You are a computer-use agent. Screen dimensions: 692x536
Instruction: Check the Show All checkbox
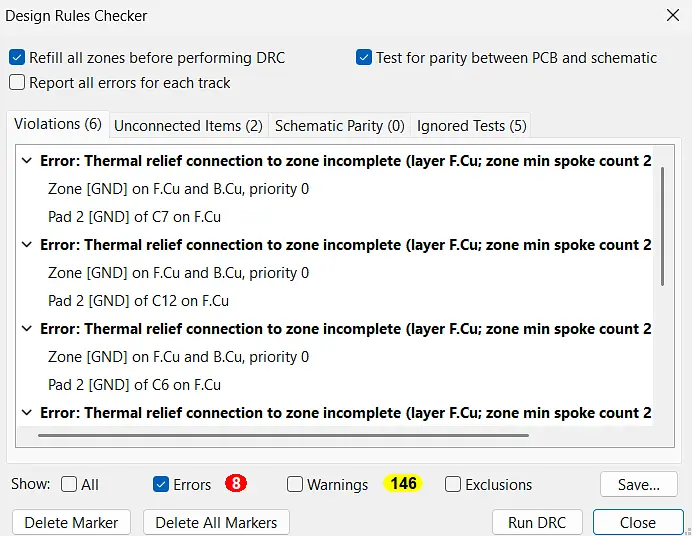point(69,484)
